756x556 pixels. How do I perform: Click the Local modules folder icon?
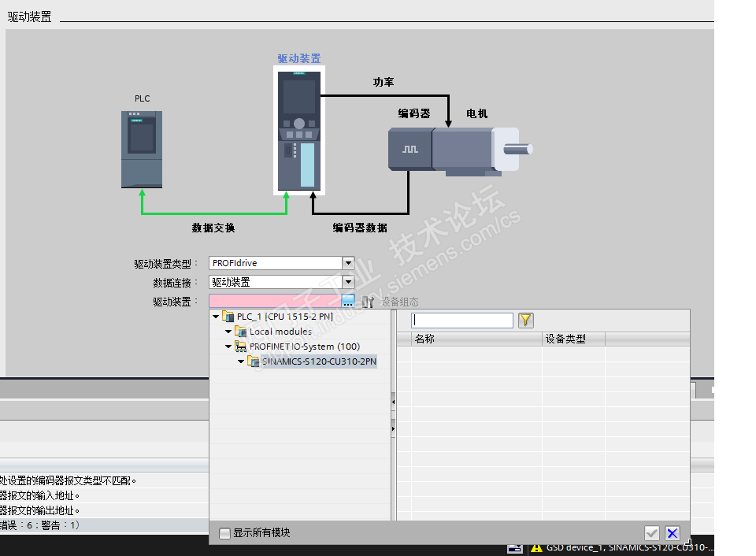click(241, 332)
